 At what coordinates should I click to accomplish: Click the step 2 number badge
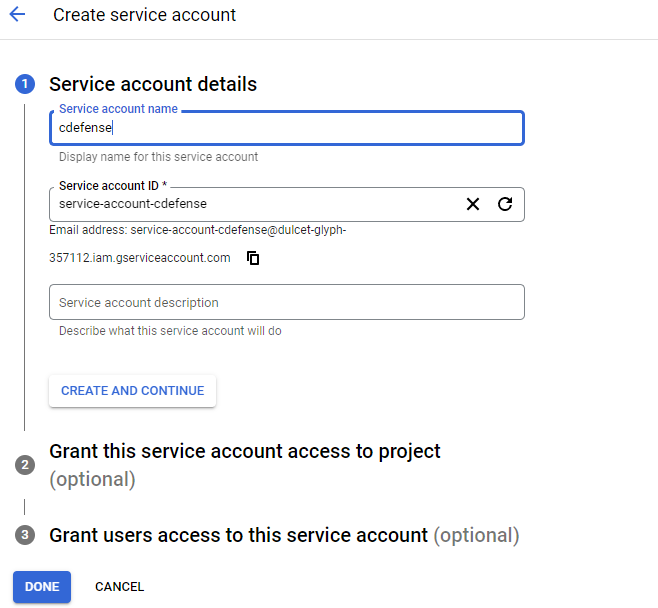pyautogui.click(x=25, y=465)
